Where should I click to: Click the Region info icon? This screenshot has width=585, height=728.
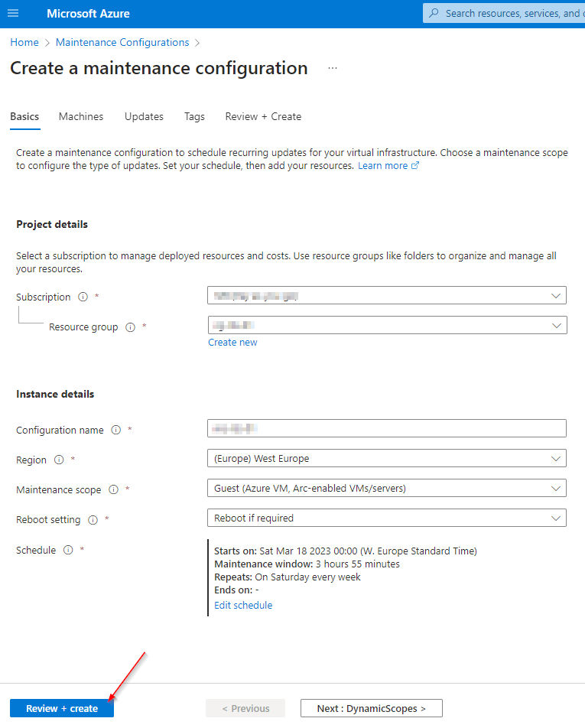59,460
